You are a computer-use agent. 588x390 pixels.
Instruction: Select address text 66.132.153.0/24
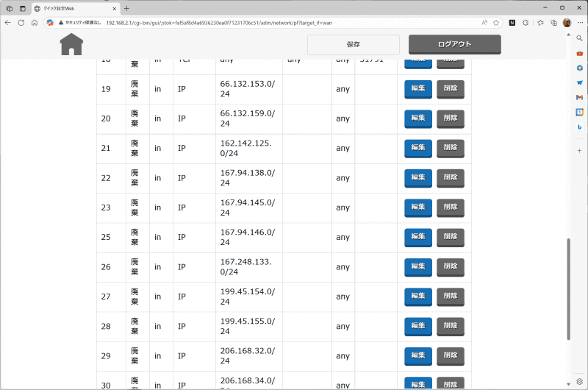click(248, 89)
